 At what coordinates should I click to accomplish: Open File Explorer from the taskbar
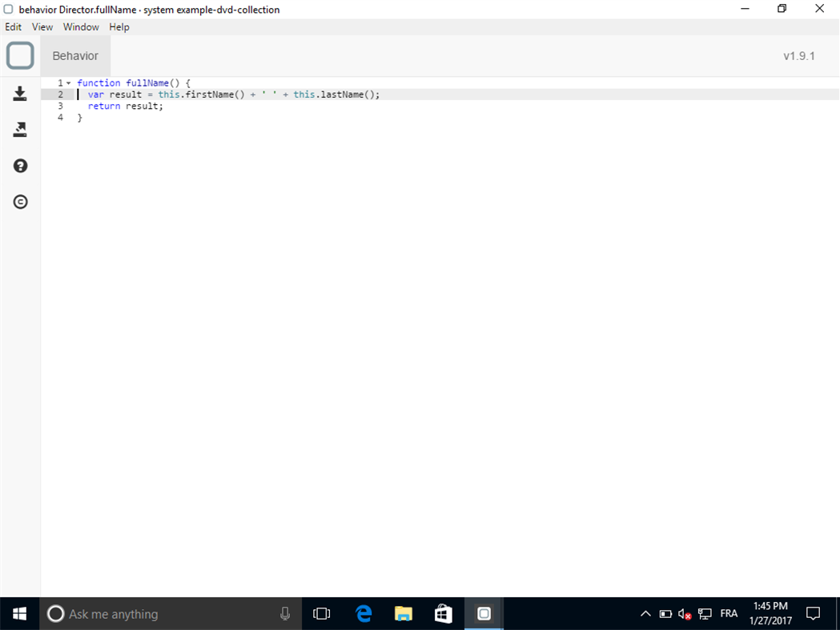404,613
